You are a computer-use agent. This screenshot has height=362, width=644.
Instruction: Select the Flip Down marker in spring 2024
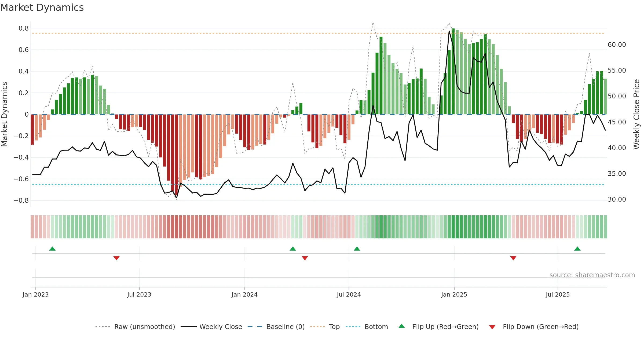(305, 258)
